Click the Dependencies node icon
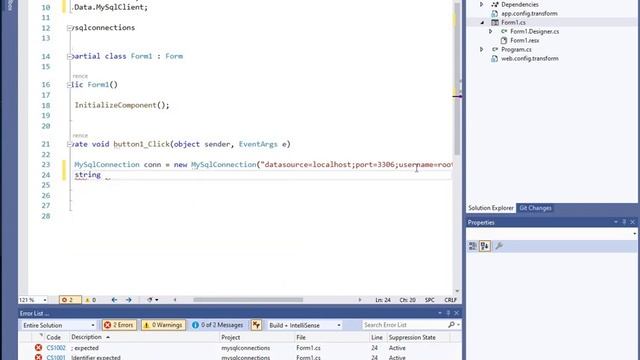This screenshot has width=640, height=360. coord(495,4)
